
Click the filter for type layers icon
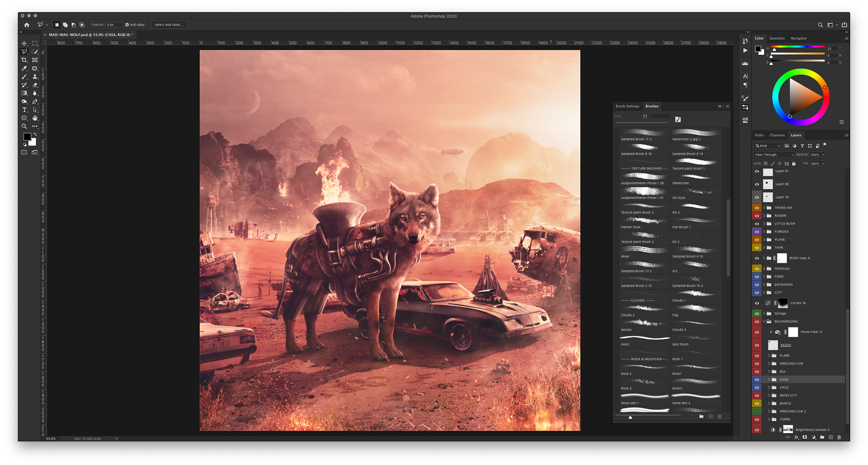(802, 146)
